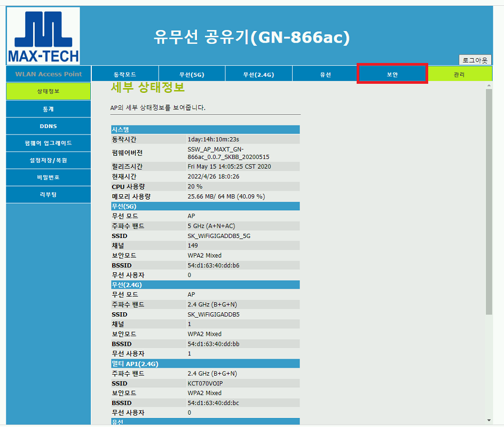Select 리부팅 in the sidebar
The image size is (504, 427).
pyautogui.click(x=48, y=194)
